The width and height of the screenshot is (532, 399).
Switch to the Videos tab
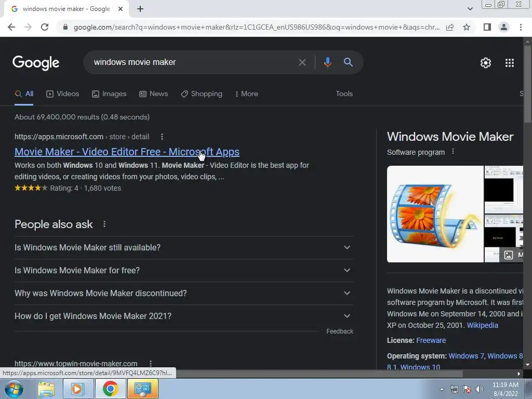coord(63,94)
